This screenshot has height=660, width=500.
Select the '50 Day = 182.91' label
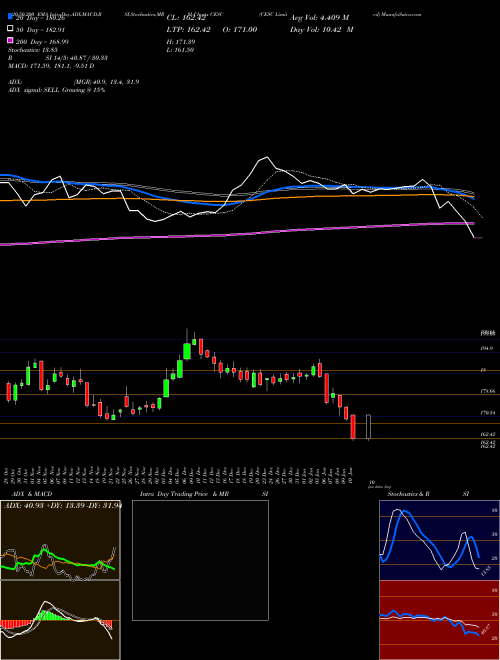pyautogui.click(x=40, y=30)
